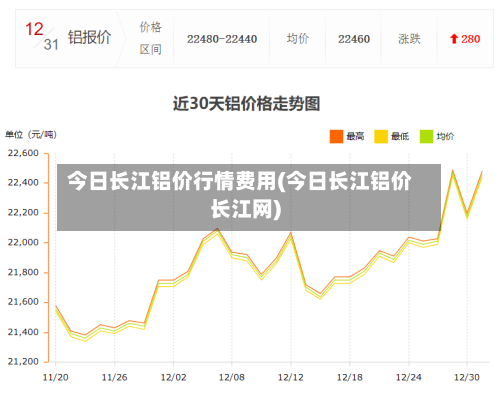Click the gray overlay banner 今日长江铝价行情费用
This screenshot has height=395, width=500.
point(249,197)
